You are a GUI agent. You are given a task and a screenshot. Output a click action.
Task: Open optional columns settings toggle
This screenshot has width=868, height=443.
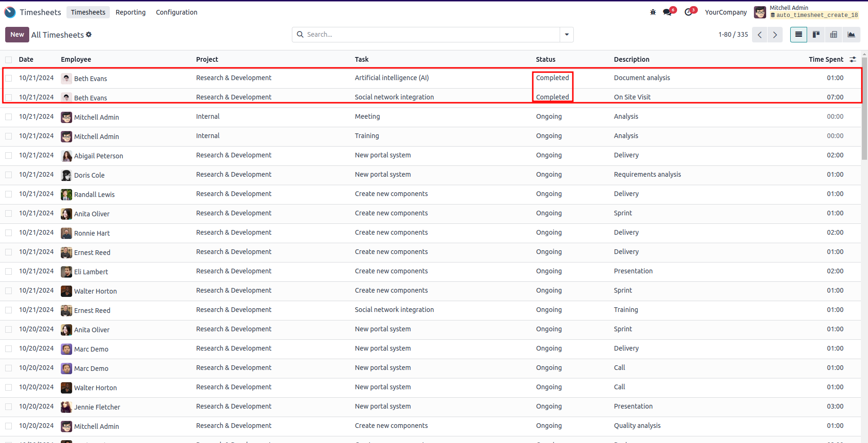tap(853, 59)
